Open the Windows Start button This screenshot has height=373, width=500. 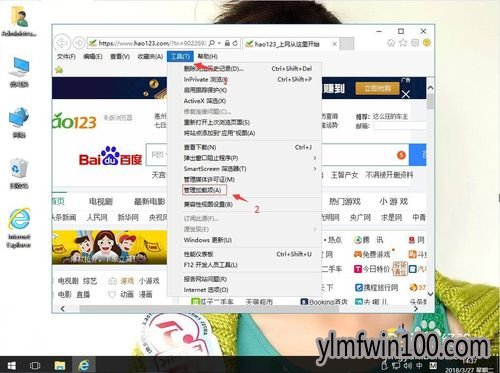[12, 365]
